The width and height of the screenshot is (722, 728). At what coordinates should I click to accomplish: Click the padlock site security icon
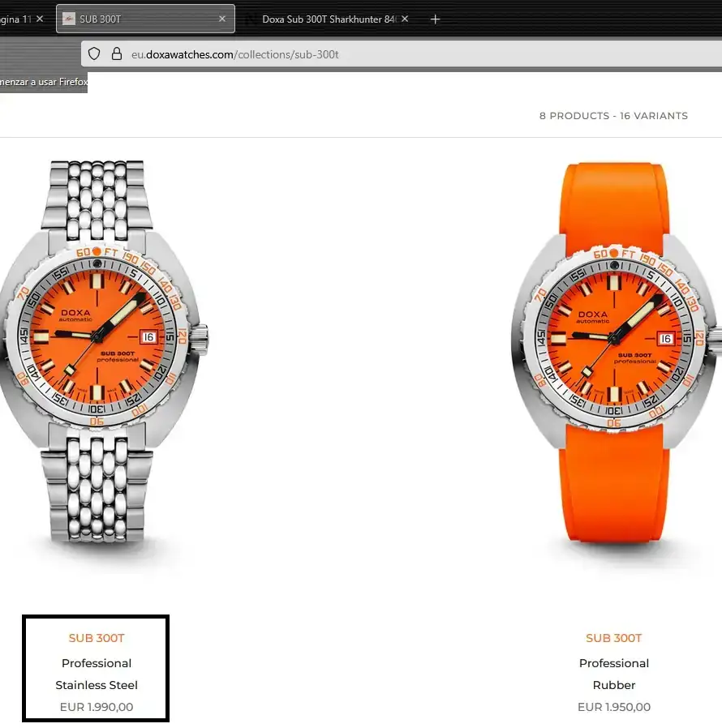(x=117, y=54)
